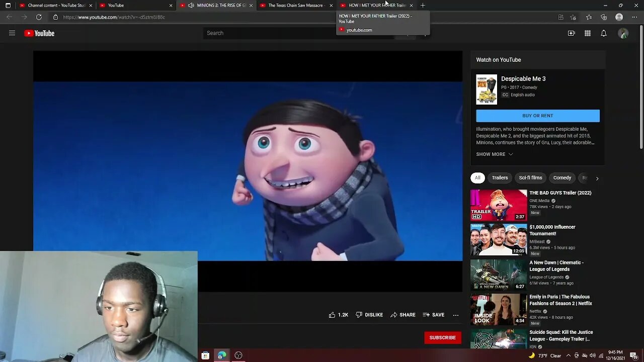Click the DISLIKE thumbs down button
The width and height of the screenshot is (644, 362).
tap(369, 315)
